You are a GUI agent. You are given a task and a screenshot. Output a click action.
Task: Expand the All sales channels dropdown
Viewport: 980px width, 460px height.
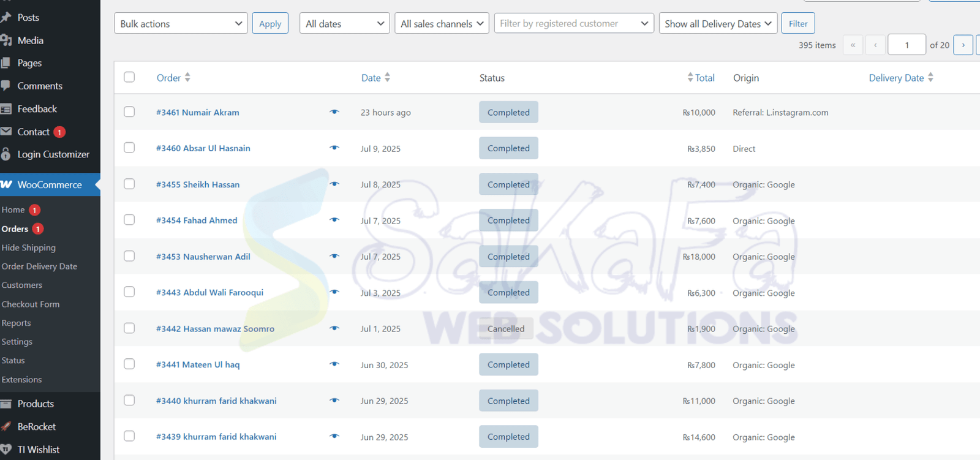(x=442, y=23)
